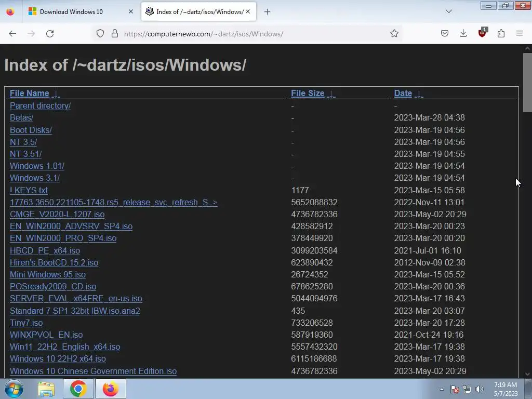Click the padlock site info icon
Image resolution: width=532 pixels, height=399 pixels.
[115, 33]
